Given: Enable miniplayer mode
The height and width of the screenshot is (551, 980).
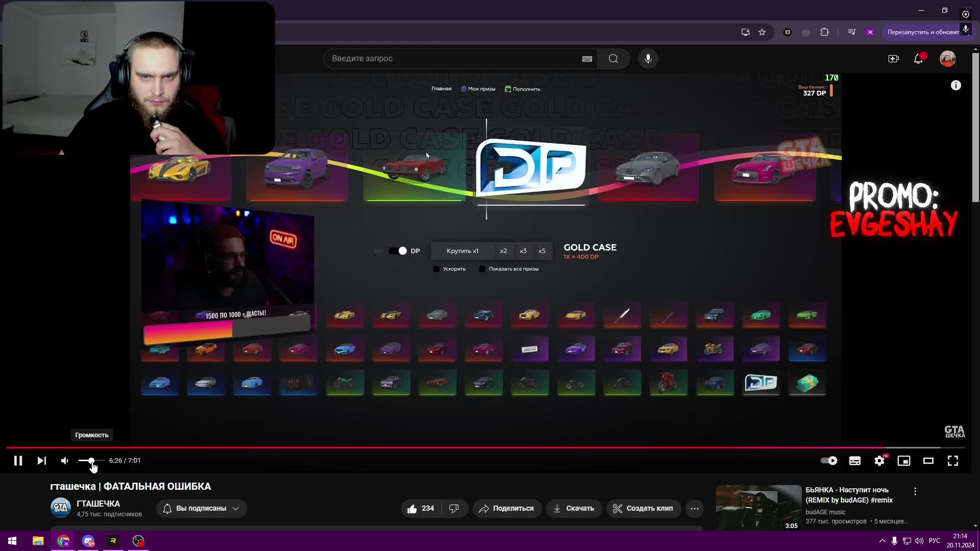Looking at the screenshot, I should point(904,461).
